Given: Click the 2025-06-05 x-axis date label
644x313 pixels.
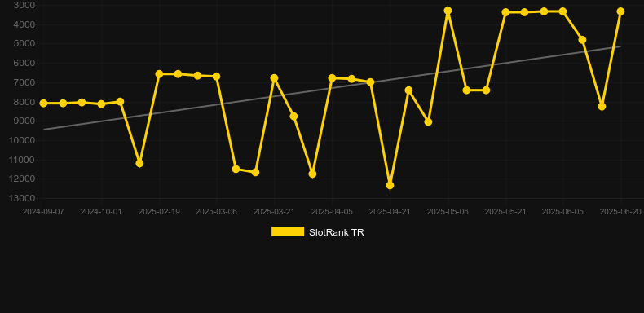Looking at the screenshot, I should pos(562,212).
